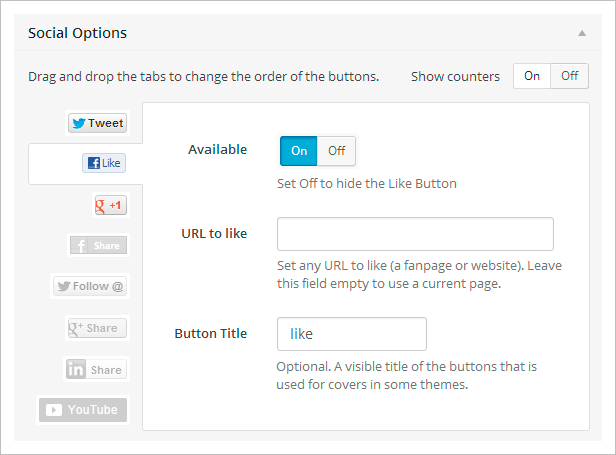This screenshot has width=616, height=455.
Task: Select the LinkedIn Share button tab
Action: pyautogui.click(x=95, y=369)
